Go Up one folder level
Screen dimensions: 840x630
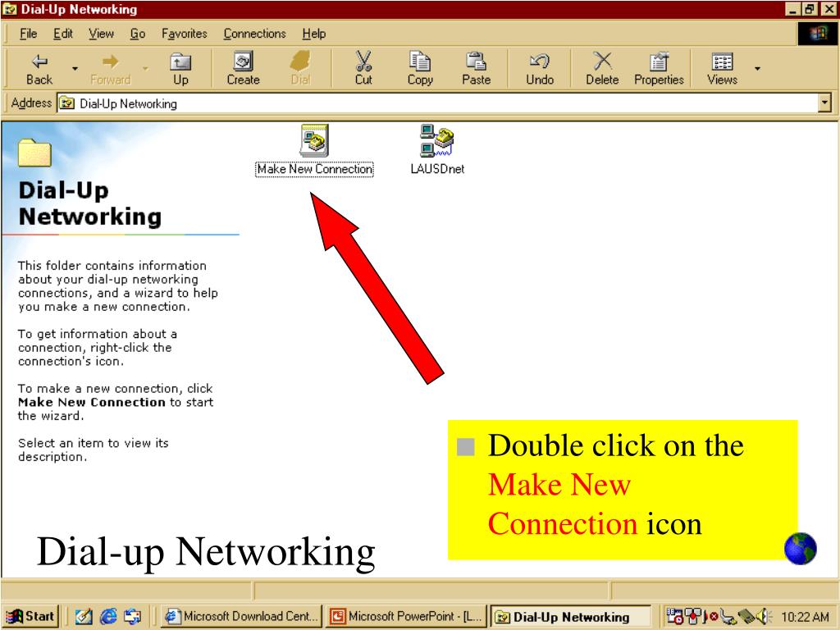point(180,68)
